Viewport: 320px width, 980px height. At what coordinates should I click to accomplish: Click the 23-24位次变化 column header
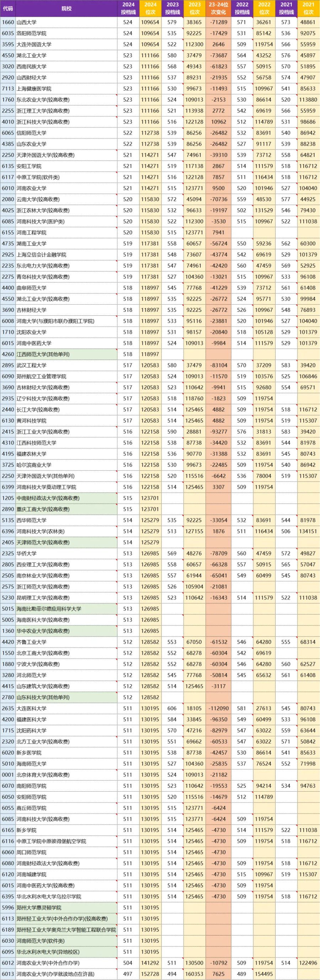219,9
